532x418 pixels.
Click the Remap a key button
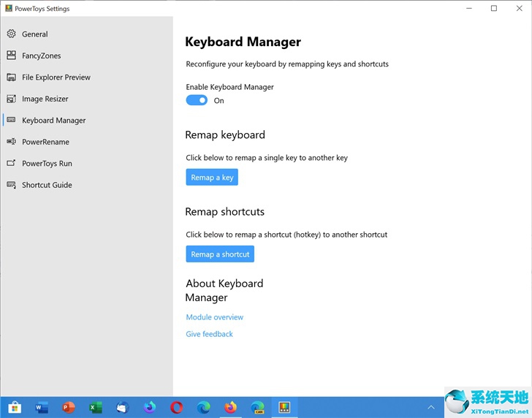(212, 177)
